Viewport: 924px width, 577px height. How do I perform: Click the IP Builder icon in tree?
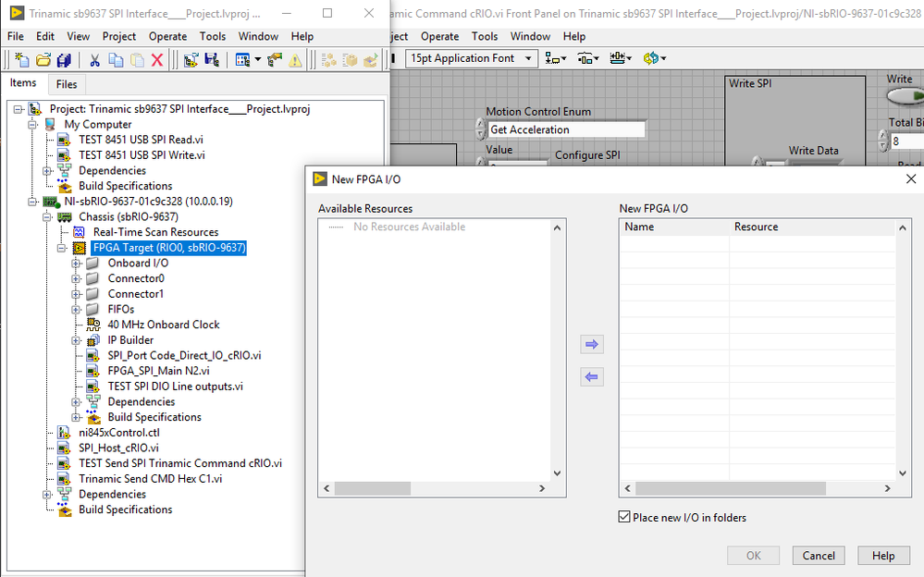click(x=93, y=340)
